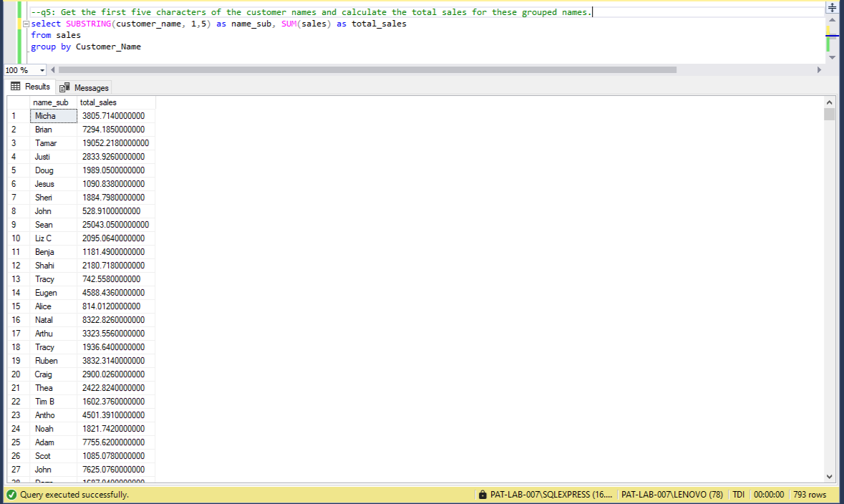Select the Micha cell in row 1
The height and width of the screenshot is (504, 844).
(x=53, y=116)
